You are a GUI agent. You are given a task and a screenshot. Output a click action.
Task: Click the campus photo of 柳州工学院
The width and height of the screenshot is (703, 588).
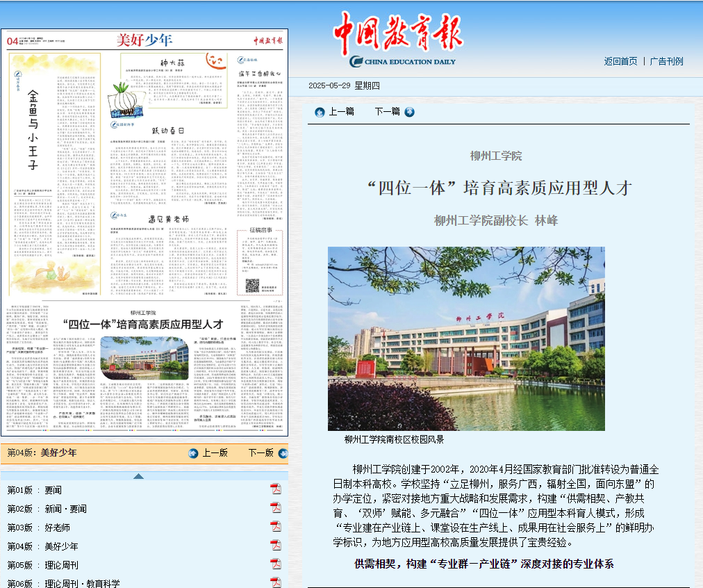pyautogui.click(x=466, y=338)
